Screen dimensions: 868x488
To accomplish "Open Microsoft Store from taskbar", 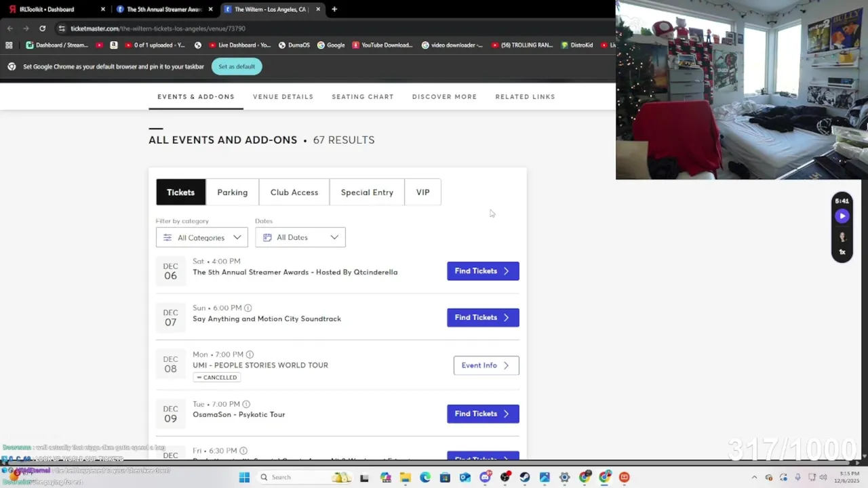I will tap(445, 477).
